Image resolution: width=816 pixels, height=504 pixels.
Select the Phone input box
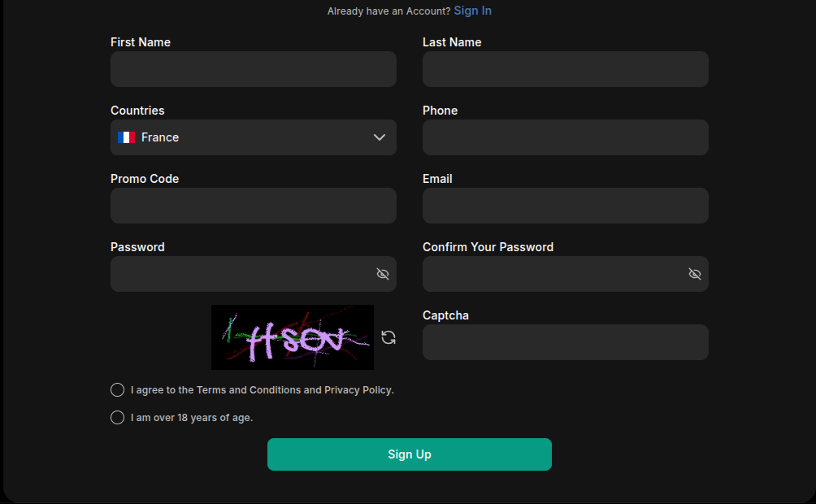pos(566,137)
